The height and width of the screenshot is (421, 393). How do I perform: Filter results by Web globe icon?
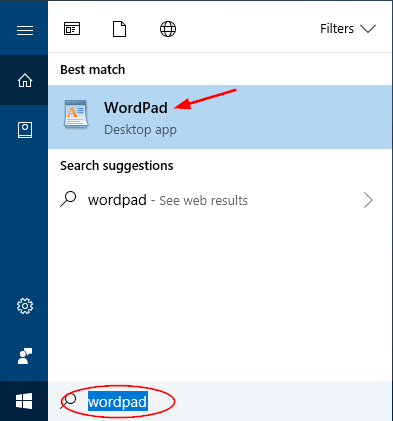pos(168,29)
